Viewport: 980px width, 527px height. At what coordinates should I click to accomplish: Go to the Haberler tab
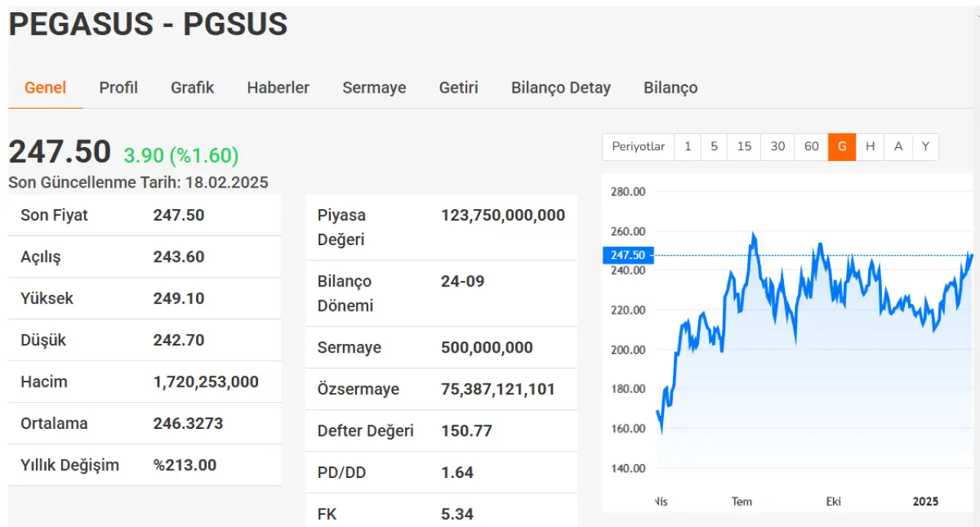pos(278,87)
